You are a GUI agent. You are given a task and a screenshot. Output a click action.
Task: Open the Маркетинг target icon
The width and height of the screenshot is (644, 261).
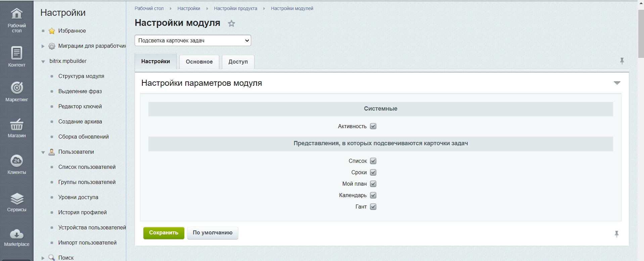pyautogui.click(x=16, y=88)
